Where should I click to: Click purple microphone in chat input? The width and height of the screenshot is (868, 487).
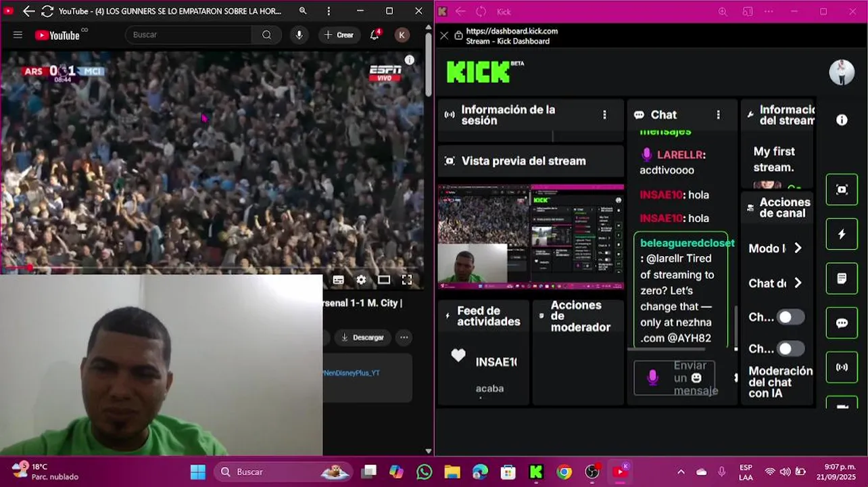(x=652, y=377)
